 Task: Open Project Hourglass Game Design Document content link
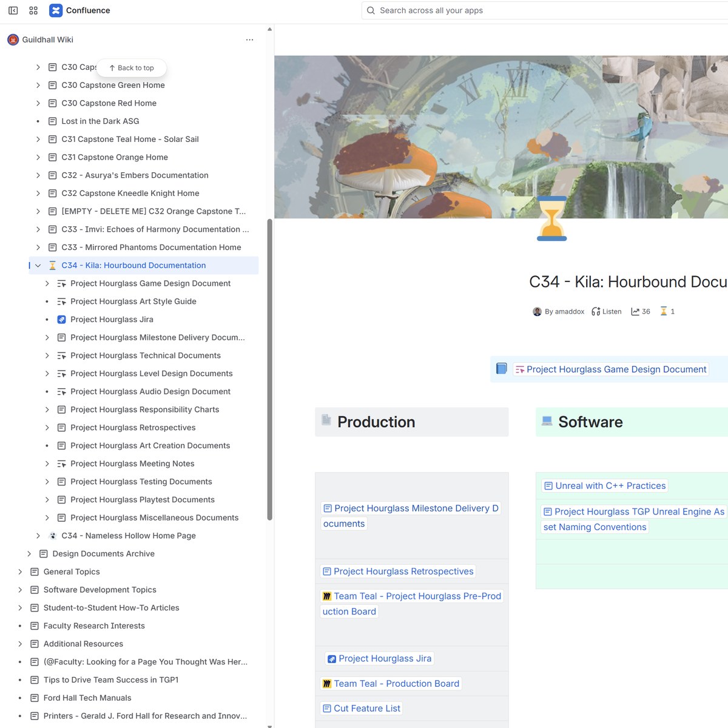pyautogui.click(x=611, y=369)
